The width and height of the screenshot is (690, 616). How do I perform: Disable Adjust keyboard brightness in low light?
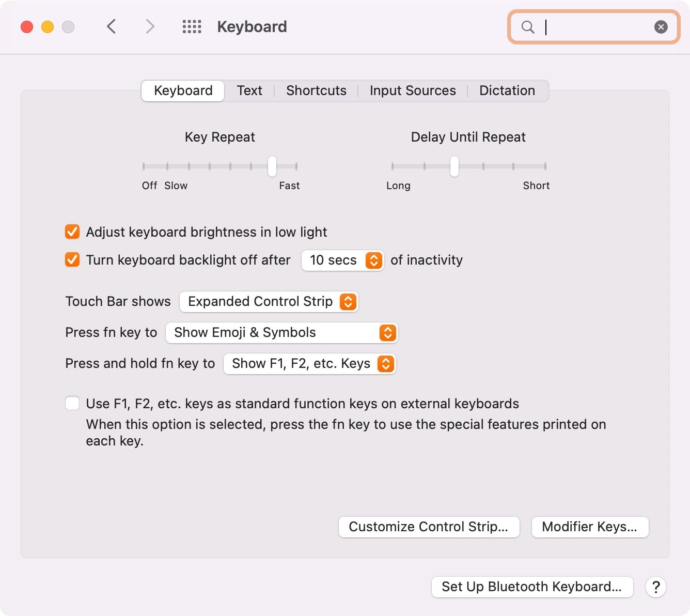[72, 232]
